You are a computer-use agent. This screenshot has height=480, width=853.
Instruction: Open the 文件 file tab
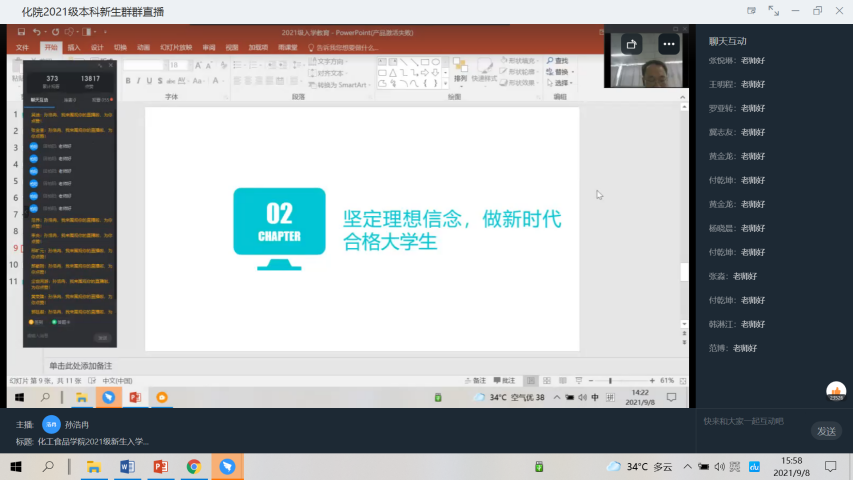[22, 48]
